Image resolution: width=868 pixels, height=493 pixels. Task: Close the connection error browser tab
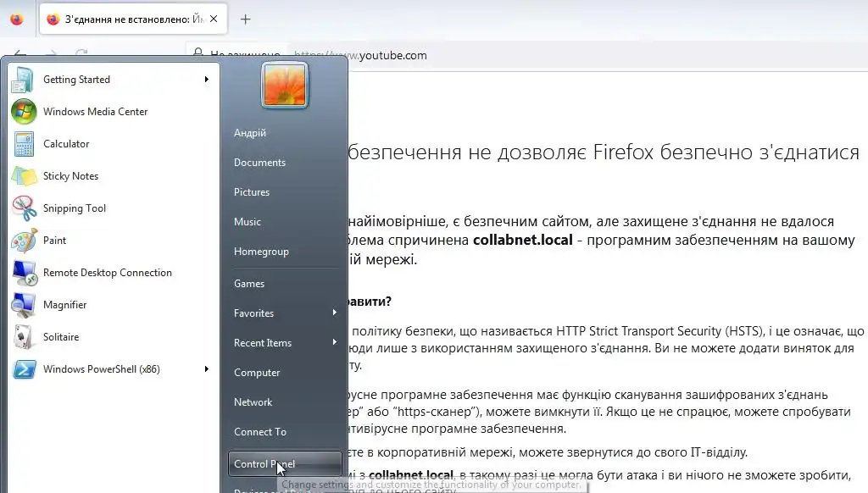pyautogui.click(x=214, y=19)
